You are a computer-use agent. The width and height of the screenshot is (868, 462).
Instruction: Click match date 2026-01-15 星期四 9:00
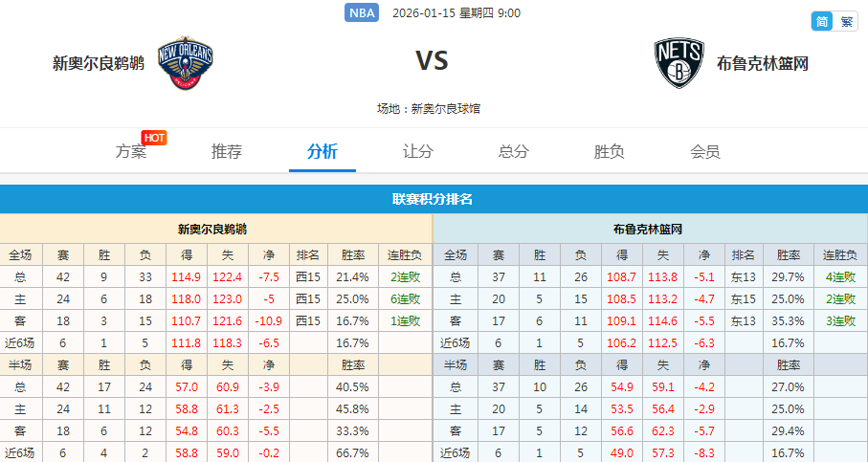456,12
